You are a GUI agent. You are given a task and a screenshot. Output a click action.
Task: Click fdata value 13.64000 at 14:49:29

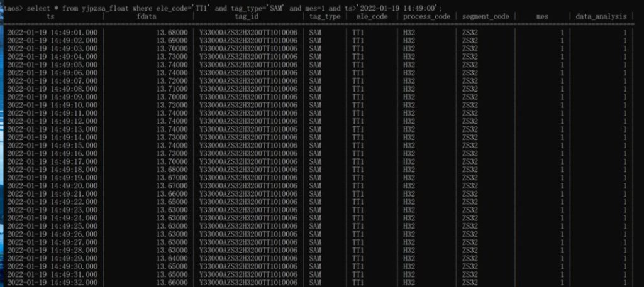172,258
